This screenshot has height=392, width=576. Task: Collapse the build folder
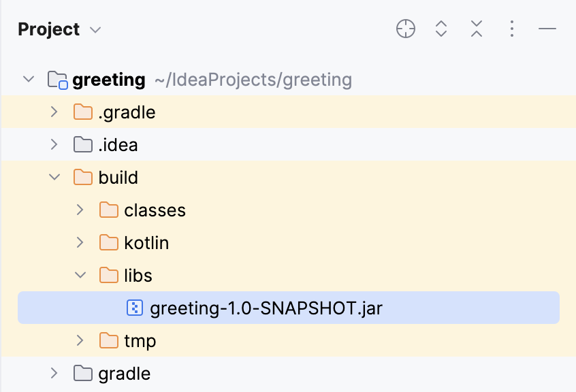coord(54,177)
